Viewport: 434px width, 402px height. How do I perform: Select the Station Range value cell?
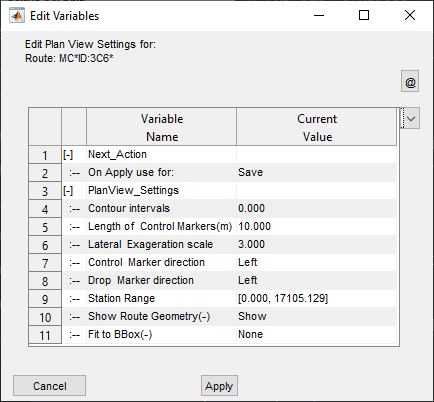point(316,298)
